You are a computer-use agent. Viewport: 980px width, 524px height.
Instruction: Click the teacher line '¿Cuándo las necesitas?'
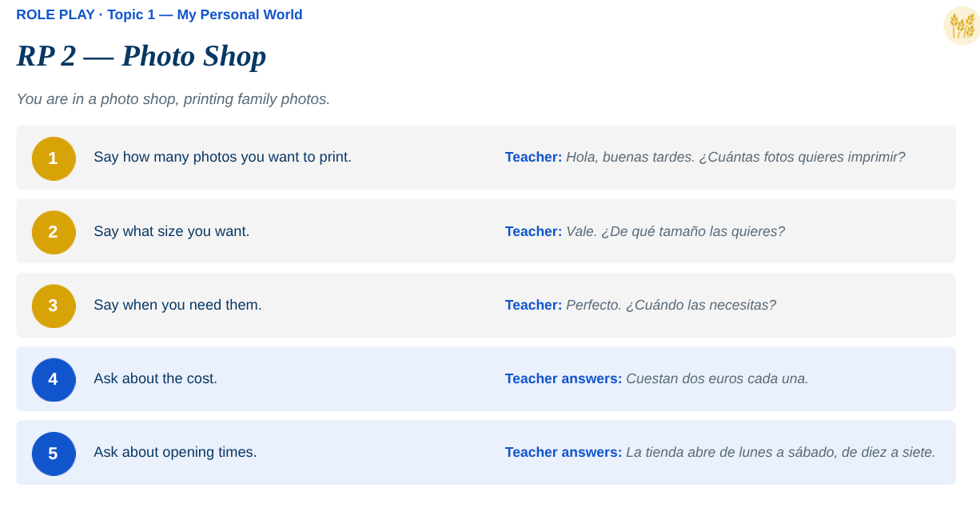coord(701,305)
